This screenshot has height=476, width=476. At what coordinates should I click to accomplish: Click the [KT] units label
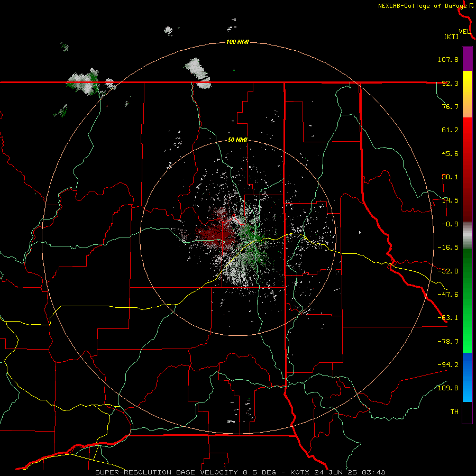coord(452,37)
